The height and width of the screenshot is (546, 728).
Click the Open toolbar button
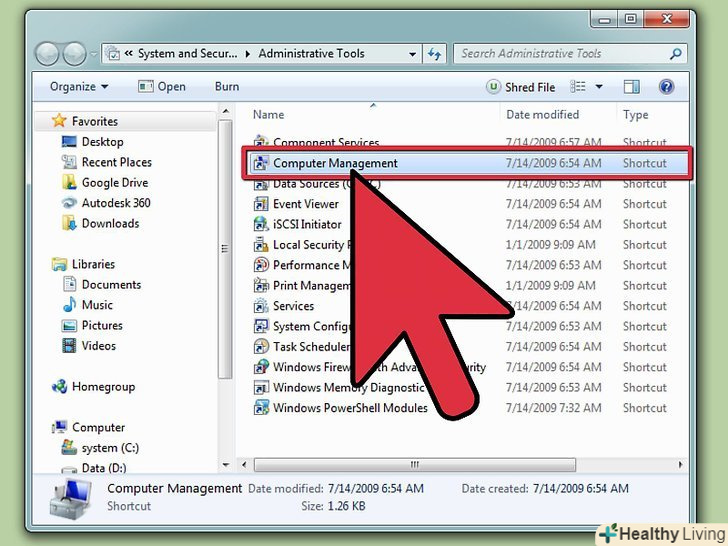[162, 87]
